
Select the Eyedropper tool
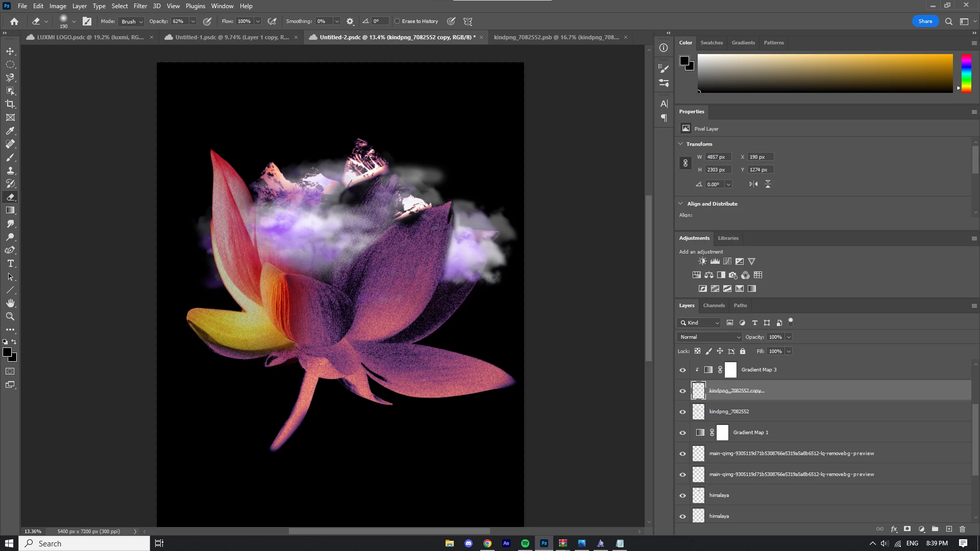tap(10, 131)
